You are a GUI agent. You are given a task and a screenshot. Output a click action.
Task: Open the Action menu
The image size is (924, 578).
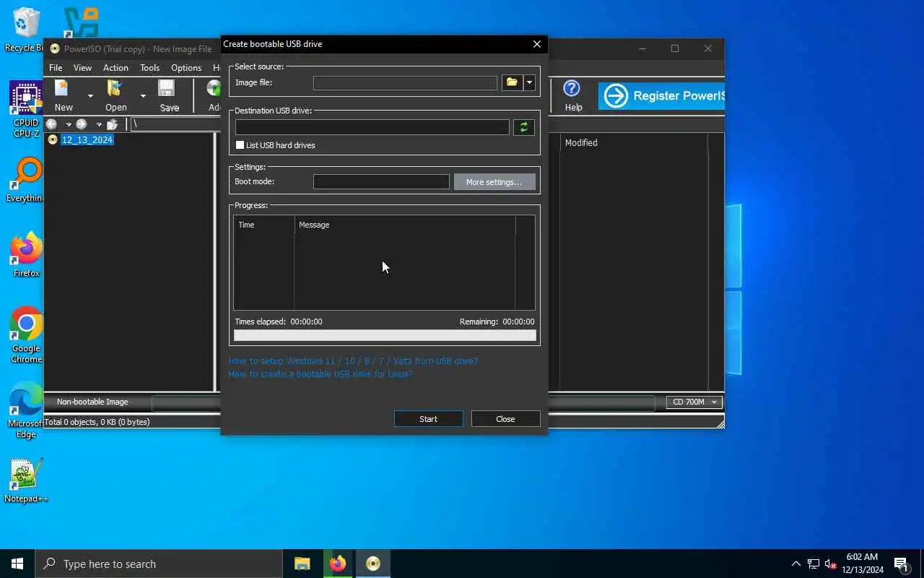[115, 67]
